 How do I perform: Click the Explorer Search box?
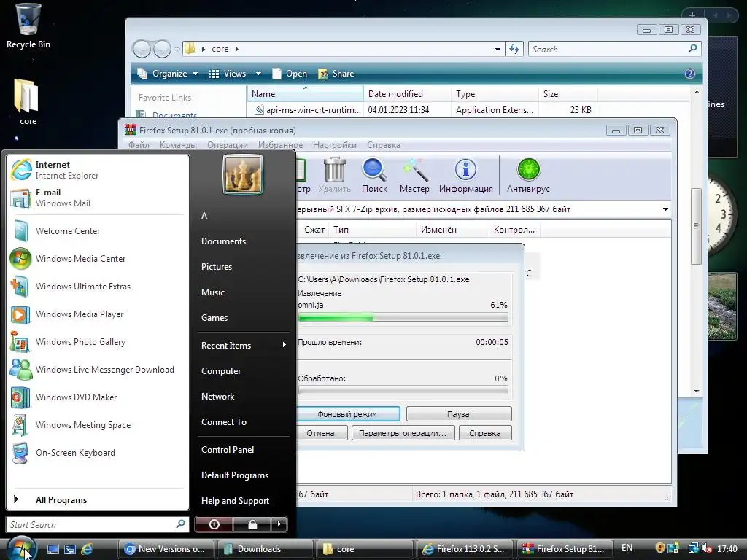point(614,49)
